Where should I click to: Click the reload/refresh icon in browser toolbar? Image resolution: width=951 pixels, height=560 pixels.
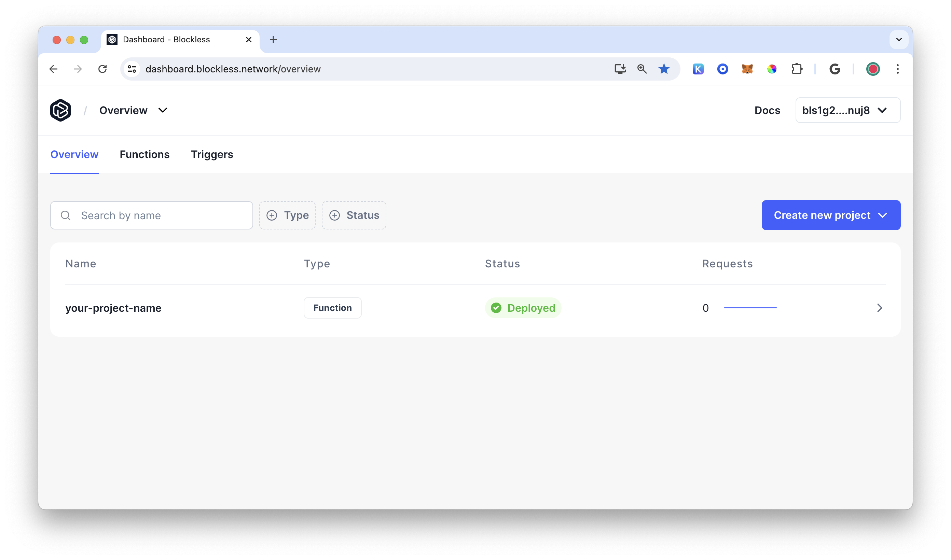(104, 69)
